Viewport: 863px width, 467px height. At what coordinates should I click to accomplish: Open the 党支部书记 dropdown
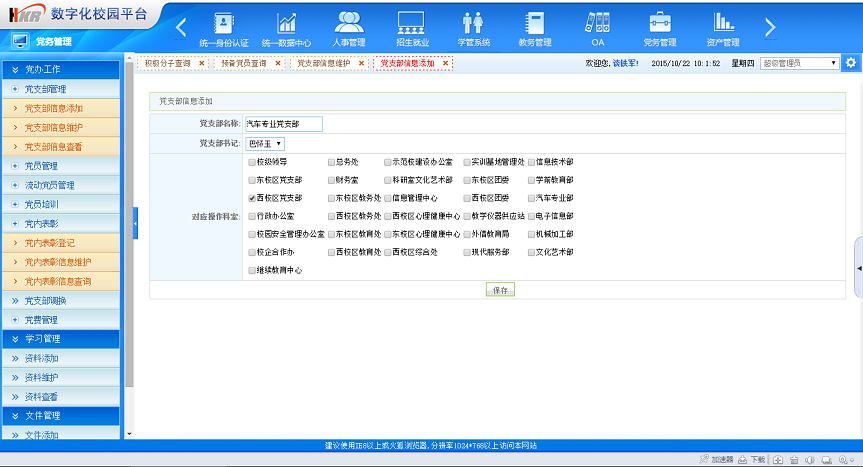coord(266,144)
